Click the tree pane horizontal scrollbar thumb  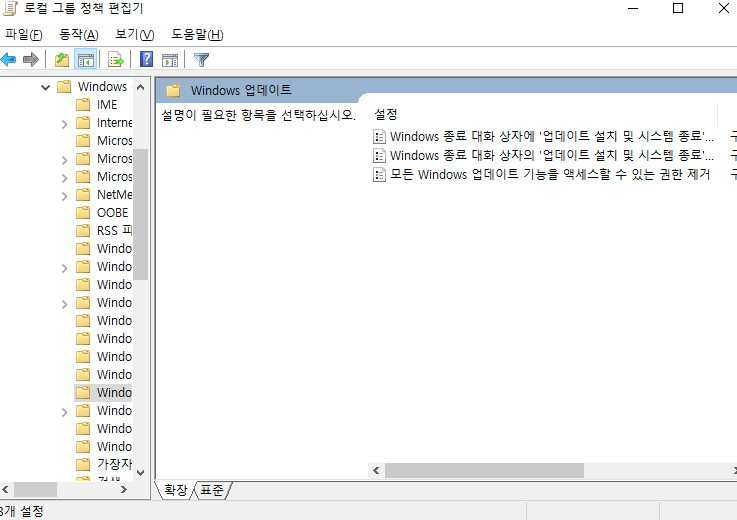(x=35, y=489)
